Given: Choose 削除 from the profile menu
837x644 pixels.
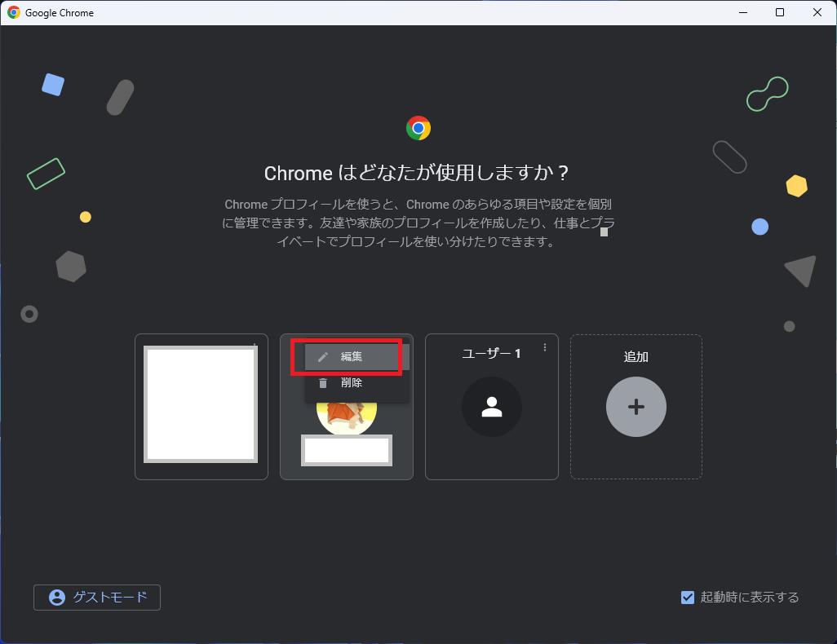Looking at the screenshot, I should coord(356,382).
